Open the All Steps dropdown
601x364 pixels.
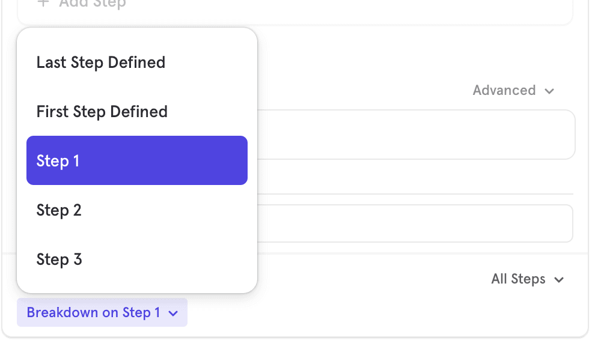[x=528, y=279]
